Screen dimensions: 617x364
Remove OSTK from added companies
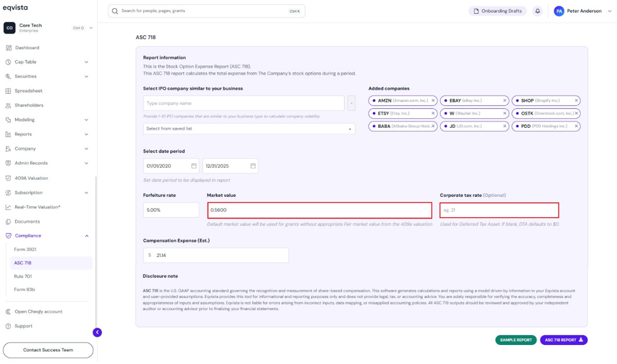click(x=576, y=113)
